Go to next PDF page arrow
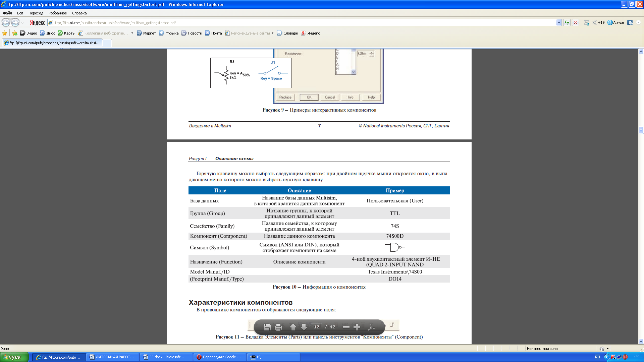644x362 pixels. (x=304, y=327)
